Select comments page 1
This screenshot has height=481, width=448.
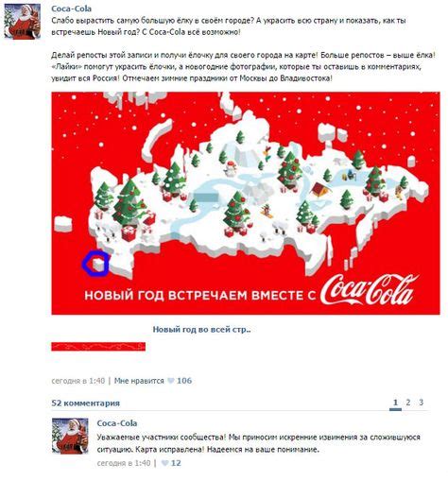pos(395,403)
